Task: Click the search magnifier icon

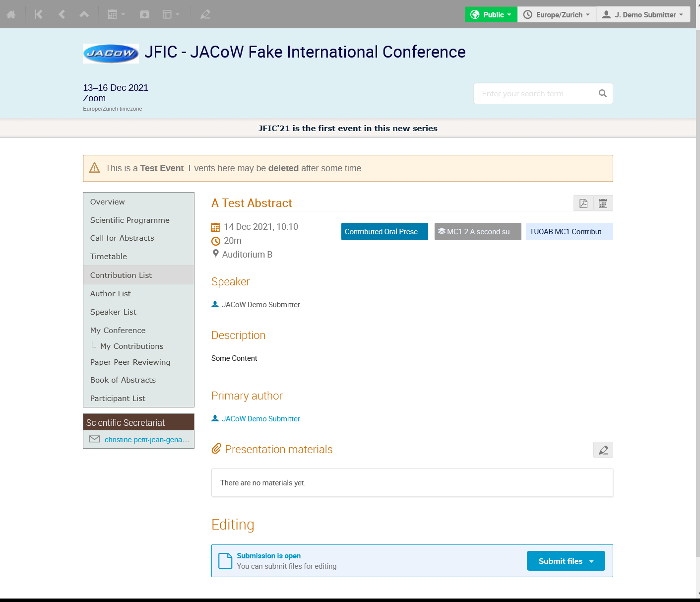Action: (x=602, y=93)
